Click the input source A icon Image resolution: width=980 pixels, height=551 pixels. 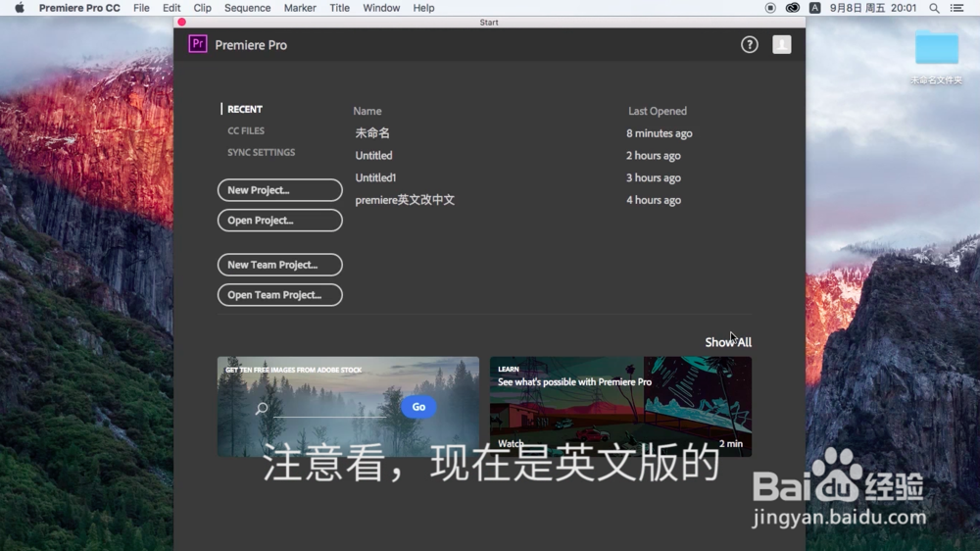tap(814, 8)
